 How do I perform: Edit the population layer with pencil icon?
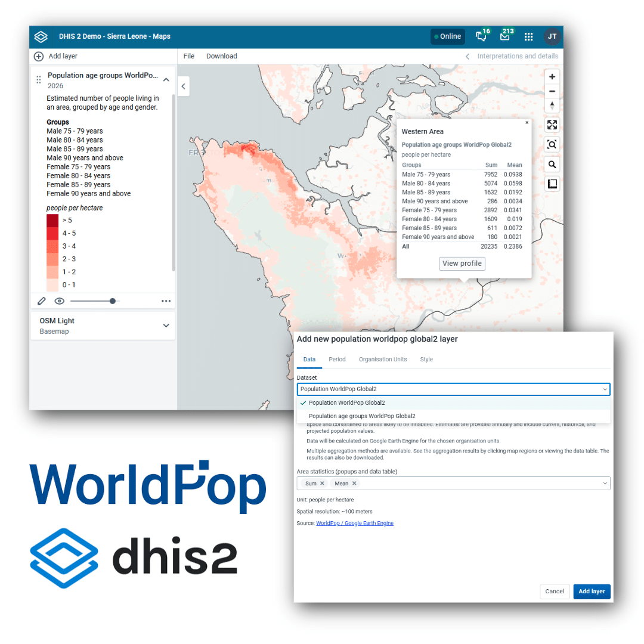pos(41,301)
